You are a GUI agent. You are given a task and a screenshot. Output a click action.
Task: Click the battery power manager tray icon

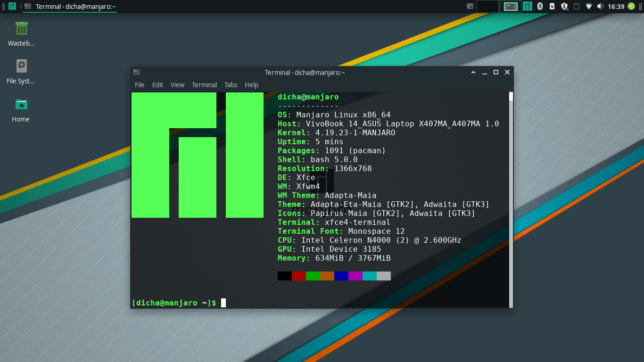(552, 7)
